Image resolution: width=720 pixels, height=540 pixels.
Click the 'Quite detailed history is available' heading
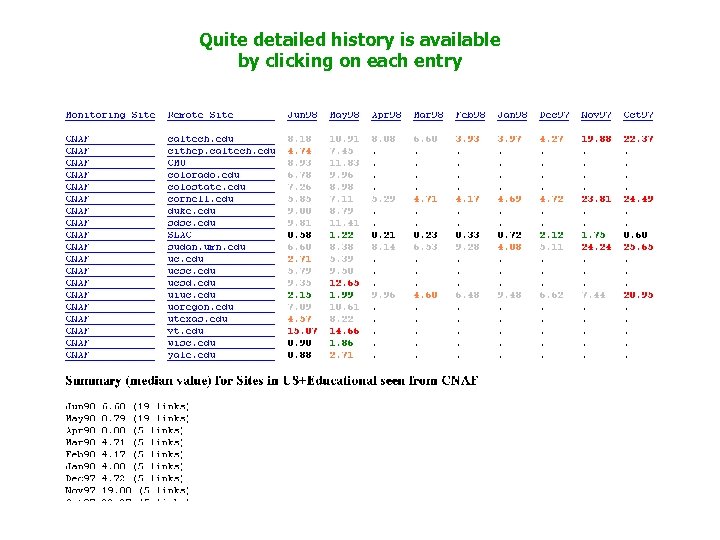(350, 40)
